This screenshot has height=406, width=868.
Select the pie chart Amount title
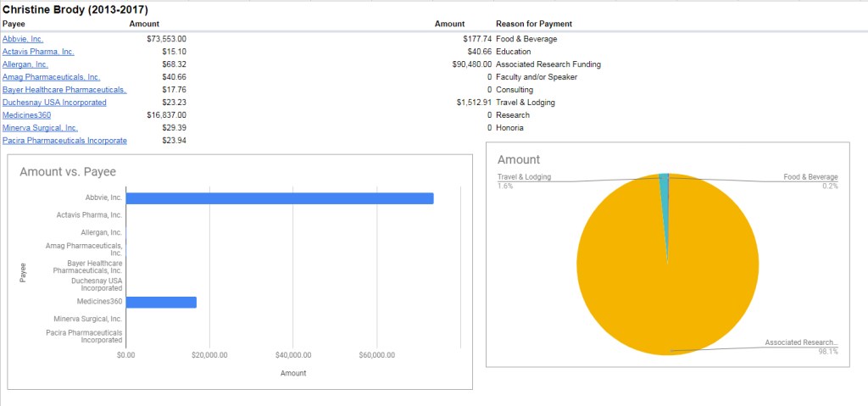point(519,160)
